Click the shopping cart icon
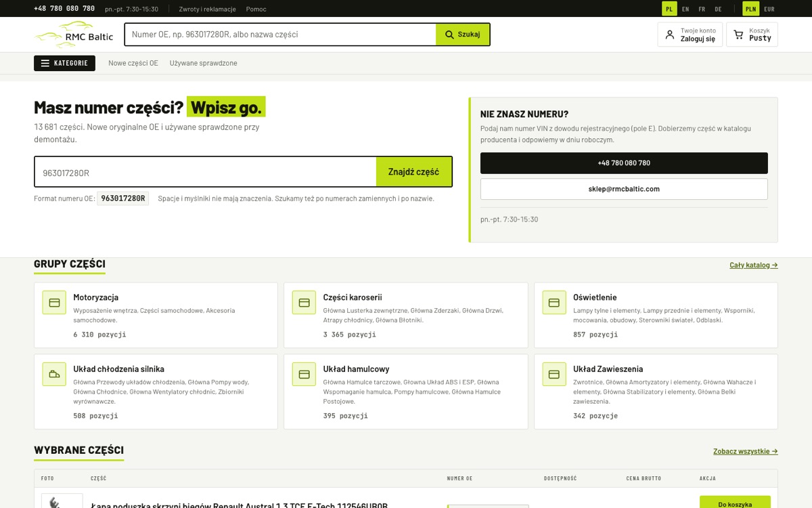 (x=738, y=35)
